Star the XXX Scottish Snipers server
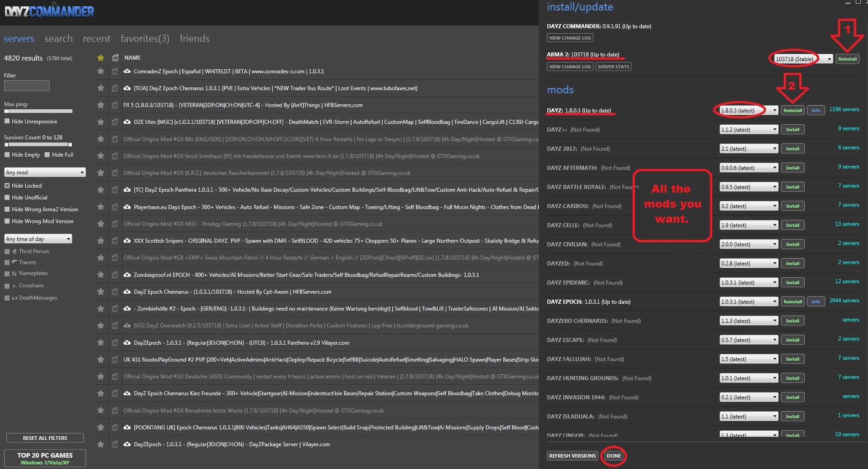The image size is (868, 469). tap(101, 240)
